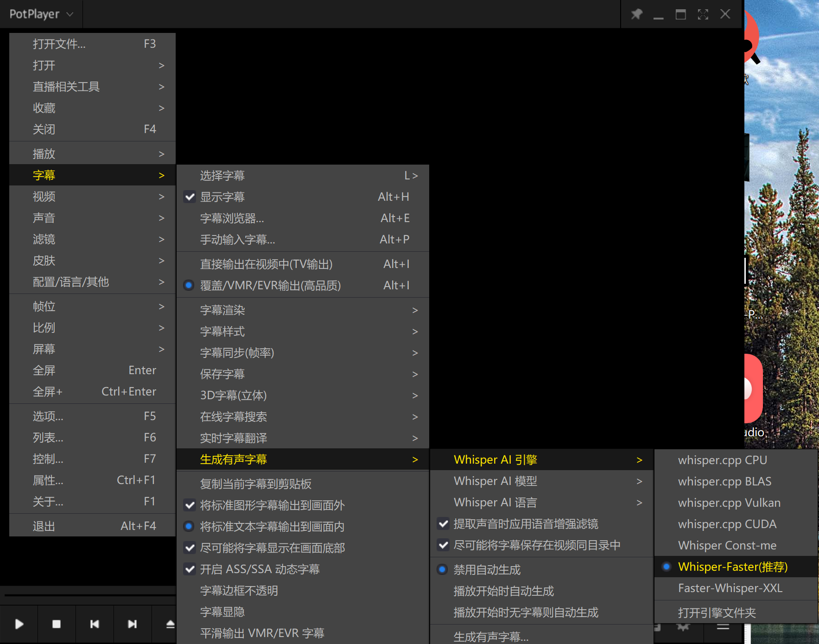This screenshot has width=819, height=644.
Task: Jump to next track button
Action: click(132, 624)
